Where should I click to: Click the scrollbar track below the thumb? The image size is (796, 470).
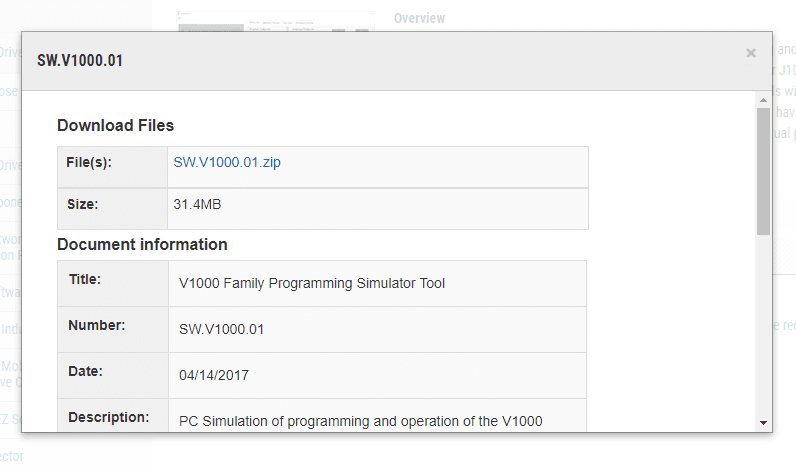(x=763, y=325)
